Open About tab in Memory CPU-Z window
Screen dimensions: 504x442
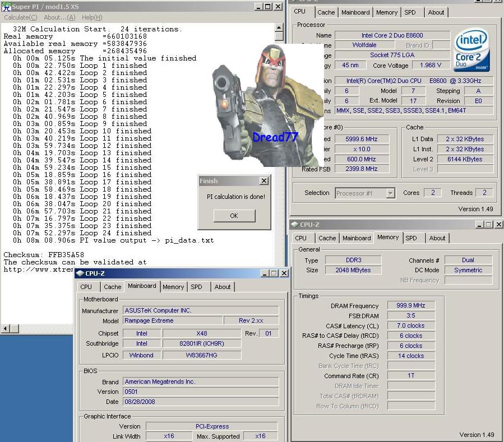pos(437,238)
